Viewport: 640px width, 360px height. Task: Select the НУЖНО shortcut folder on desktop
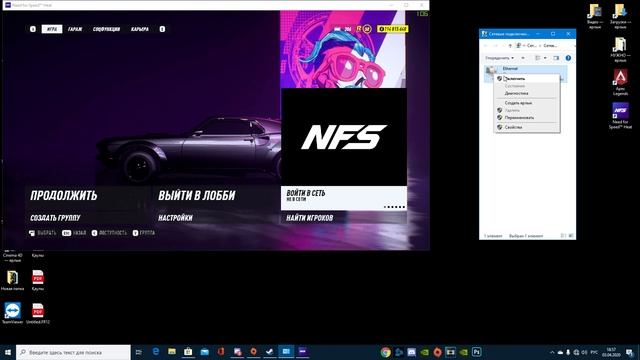pos(620,49)
